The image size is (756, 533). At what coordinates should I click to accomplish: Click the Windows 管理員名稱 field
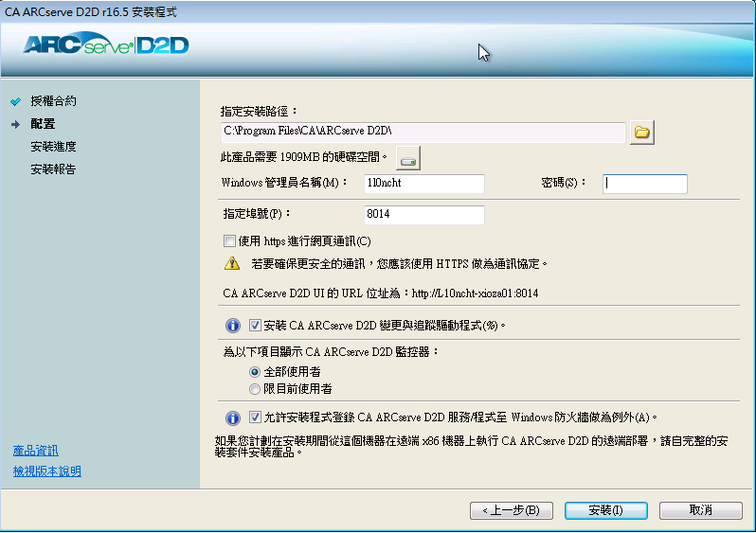(x=423, y=184)
